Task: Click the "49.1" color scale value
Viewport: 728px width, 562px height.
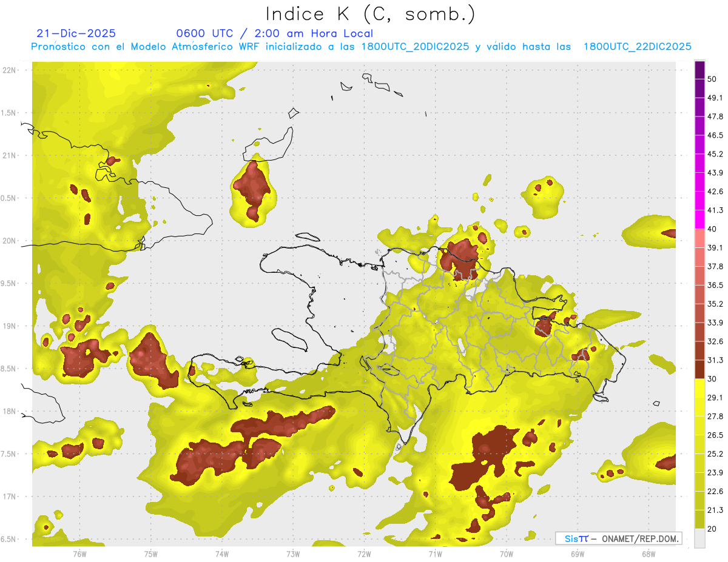Action: pos(715,98)
